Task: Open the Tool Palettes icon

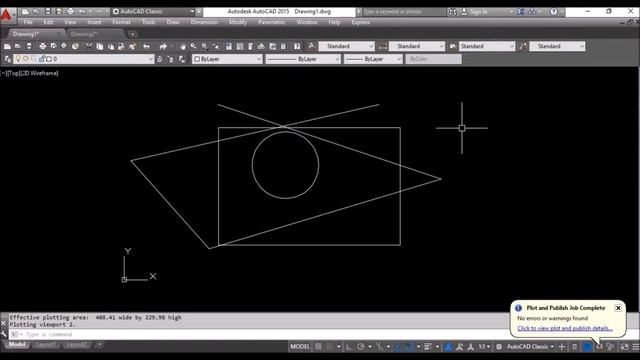Action: [x=251, y=47]
